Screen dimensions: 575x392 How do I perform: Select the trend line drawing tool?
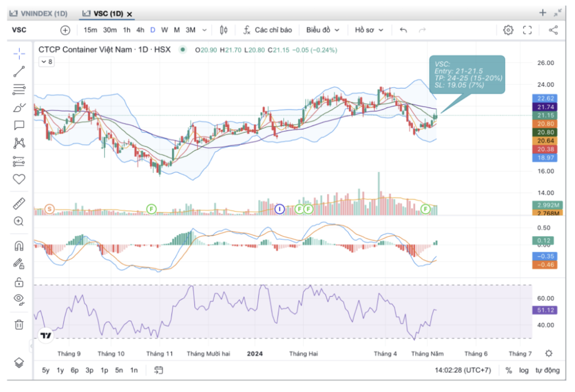tap(19, 72)
